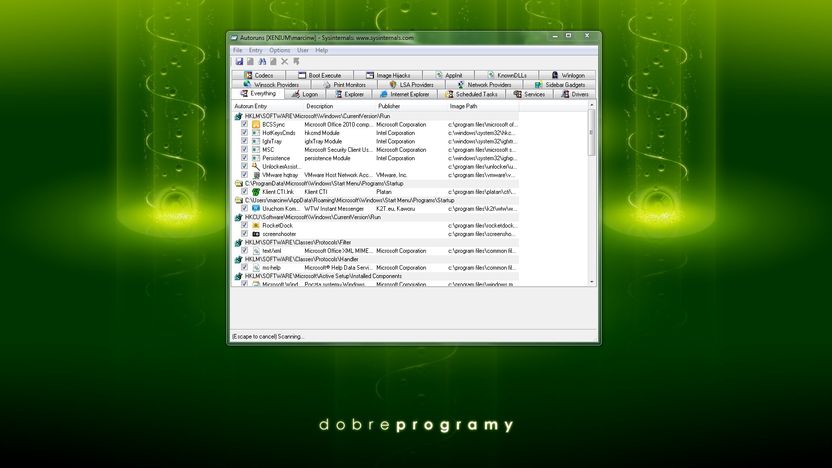Click the scrollbar down arrow

tap(592, 282)
